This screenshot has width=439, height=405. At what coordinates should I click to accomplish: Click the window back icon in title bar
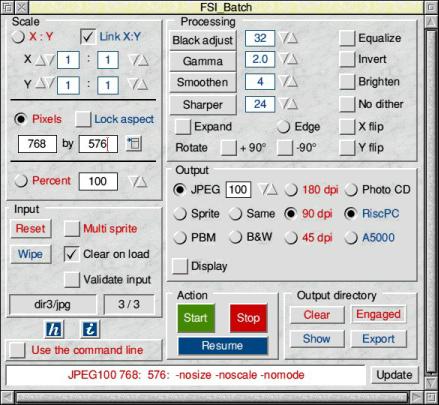[7, 7]
